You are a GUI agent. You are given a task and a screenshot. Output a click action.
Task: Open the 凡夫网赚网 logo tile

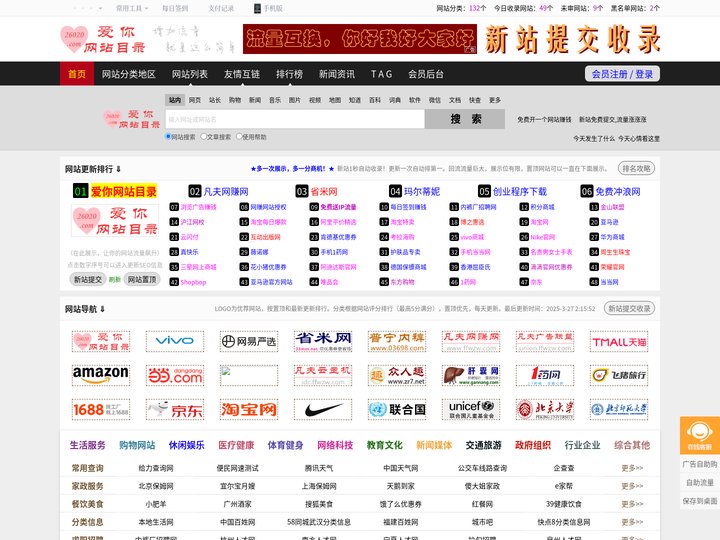471,341
